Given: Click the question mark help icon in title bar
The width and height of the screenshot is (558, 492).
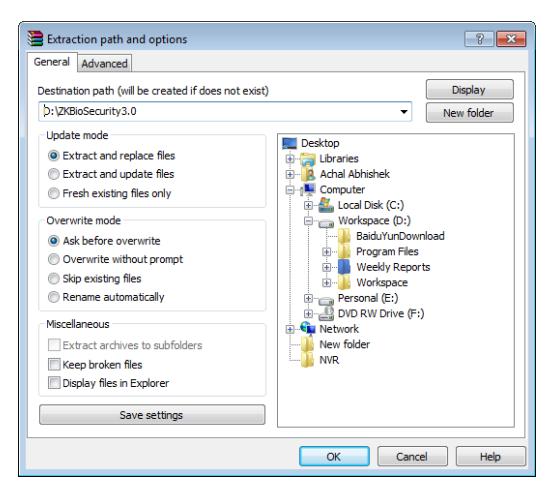Looking at the screenshot, I should pos(479,39).
